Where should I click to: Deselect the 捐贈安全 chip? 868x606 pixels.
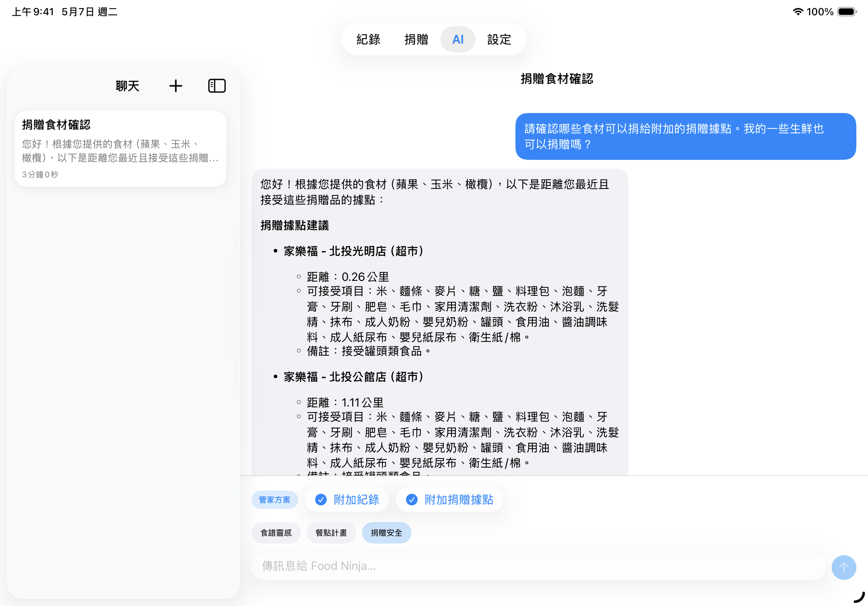coord(386,533)
